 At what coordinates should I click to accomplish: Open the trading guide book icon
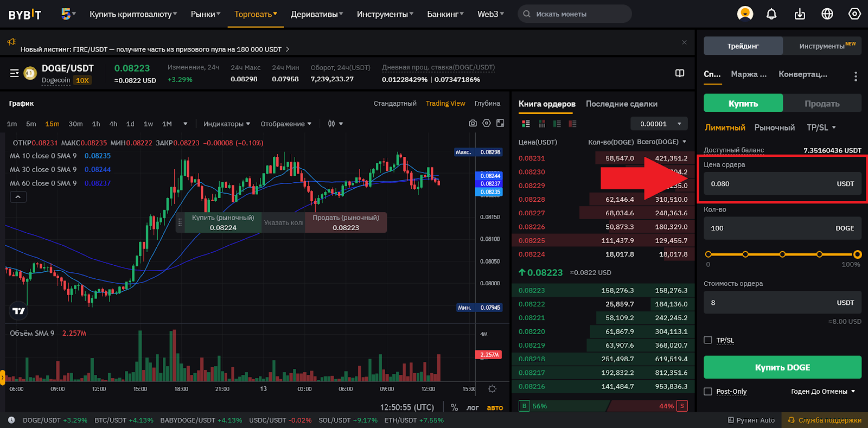(x=680, y=73)
